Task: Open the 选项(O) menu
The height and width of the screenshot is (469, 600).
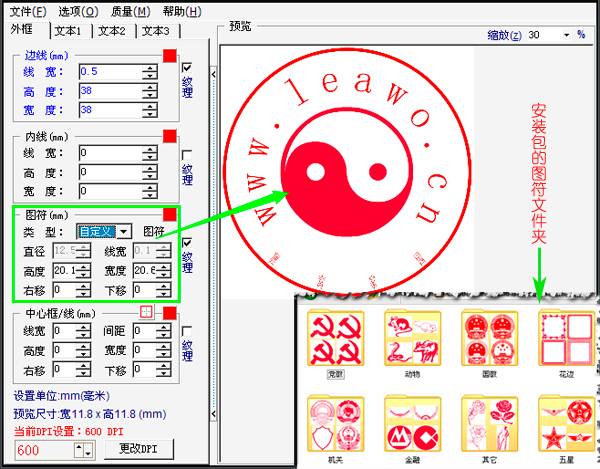Action: point(78,12)
